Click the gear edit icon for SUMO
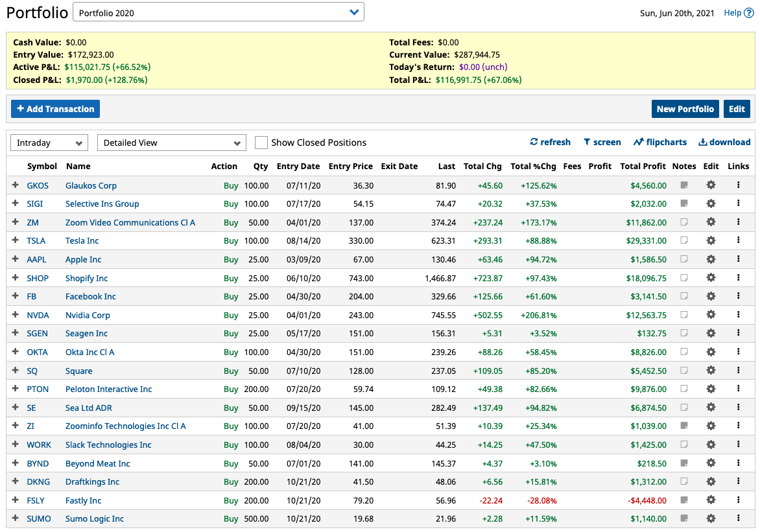Screen dimensions: 760x532 coord(711,518)
